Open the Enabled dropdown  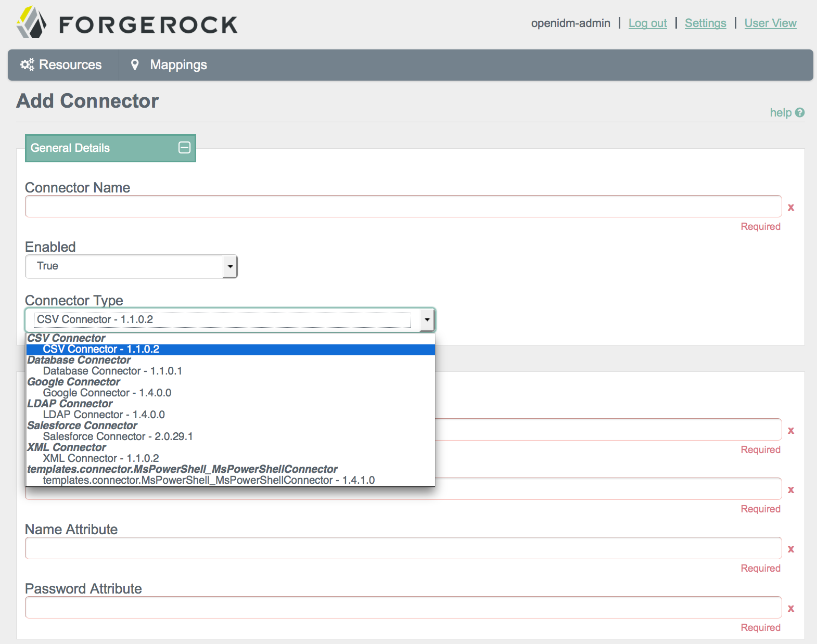131,266
